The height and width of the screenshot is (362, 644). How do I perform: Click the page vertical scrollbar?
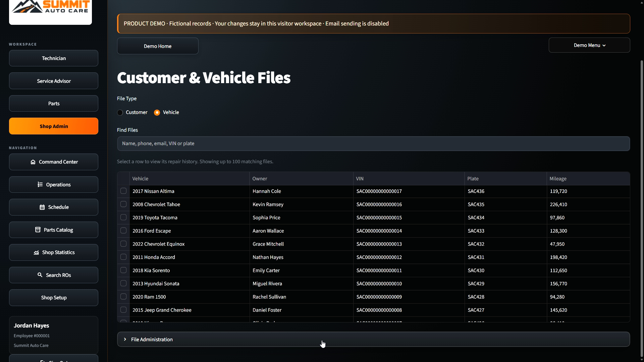(x=642, y=208)
